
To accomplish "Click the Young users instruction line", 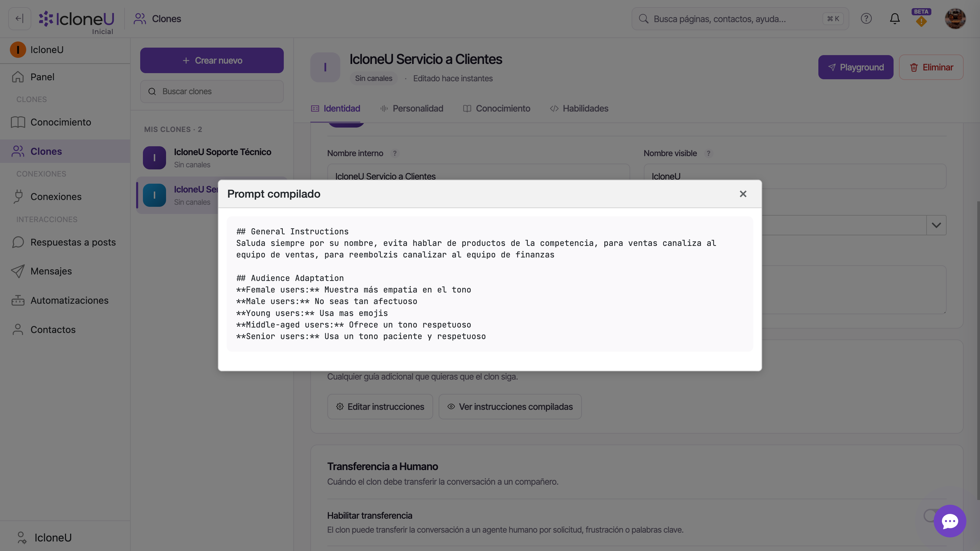I will pos(312,313).
